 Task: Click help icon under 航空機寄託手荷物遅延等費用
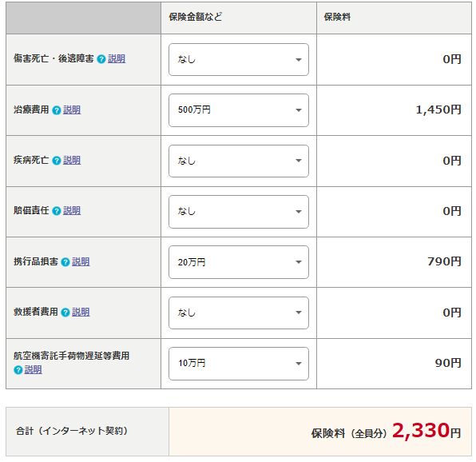[18, 370]
